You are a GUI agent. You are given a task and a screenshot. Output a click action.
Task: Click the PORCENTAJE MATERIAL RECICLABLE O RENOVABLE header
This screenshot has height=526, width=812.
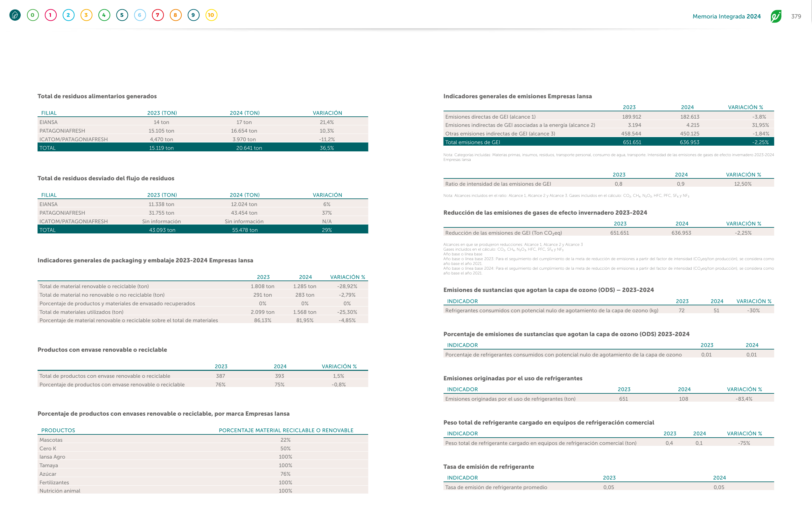[286, 430]
